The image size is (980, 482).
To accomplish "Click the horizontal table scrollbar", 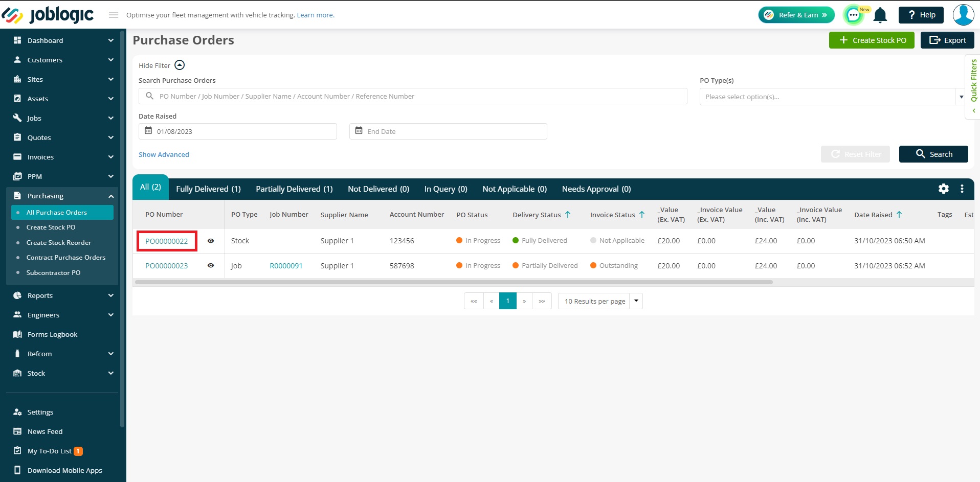I will 454,282.
